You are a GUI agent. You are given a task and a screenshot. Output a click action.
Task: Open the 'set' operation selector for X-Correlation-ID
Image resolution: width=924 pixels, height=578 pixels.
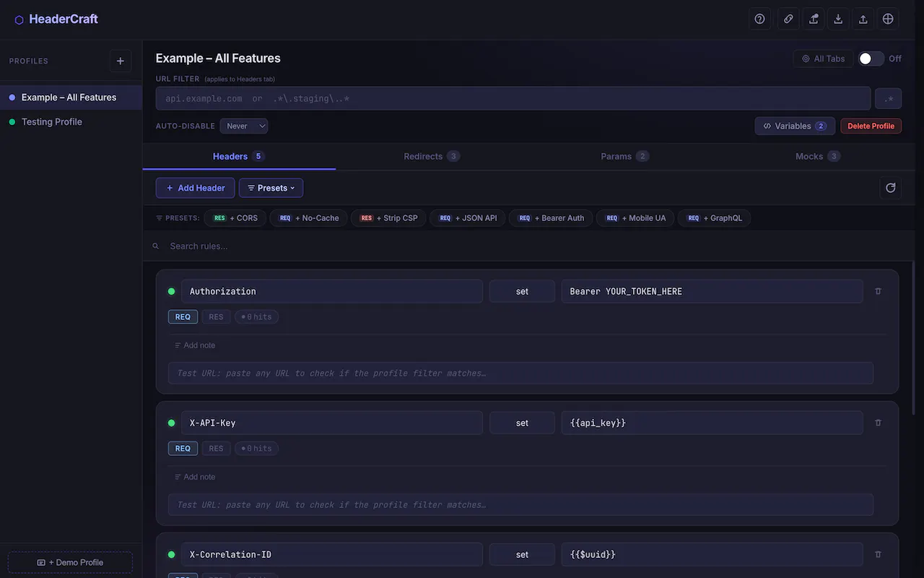tap(522, 554)
